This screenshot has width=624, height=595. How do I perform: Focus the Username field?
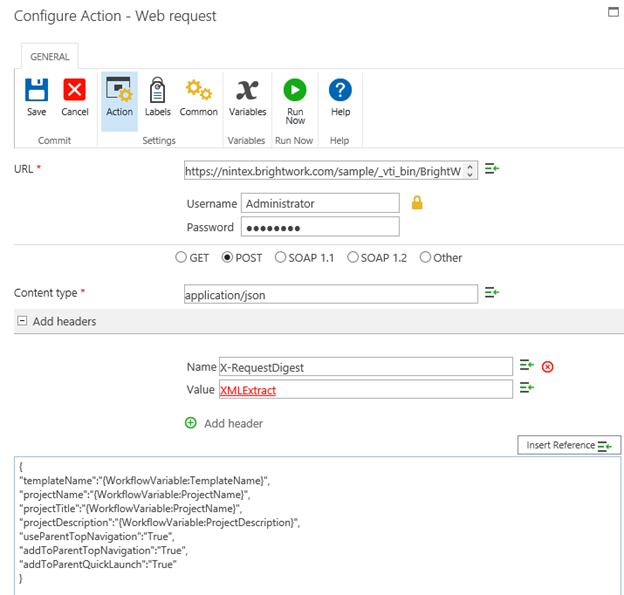[320, 203]
